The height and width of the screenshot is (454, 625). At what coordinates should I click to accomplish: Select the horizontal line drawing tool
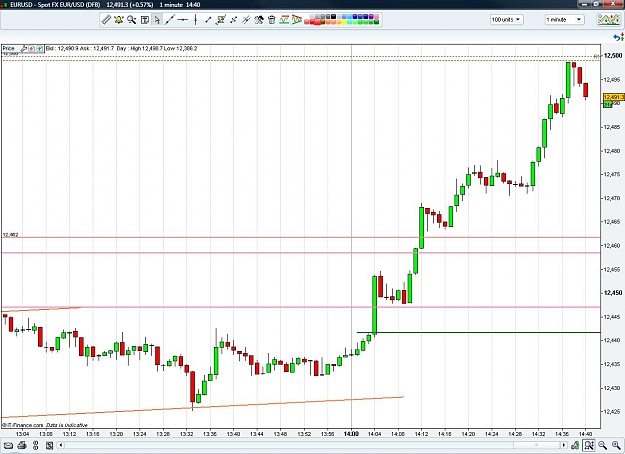coord(183,20)
